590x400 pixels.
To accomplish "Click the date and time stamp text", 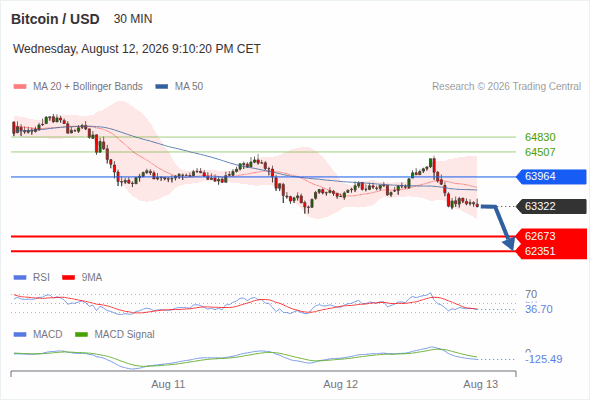I will pyautogui.click(x=137, y=49).
